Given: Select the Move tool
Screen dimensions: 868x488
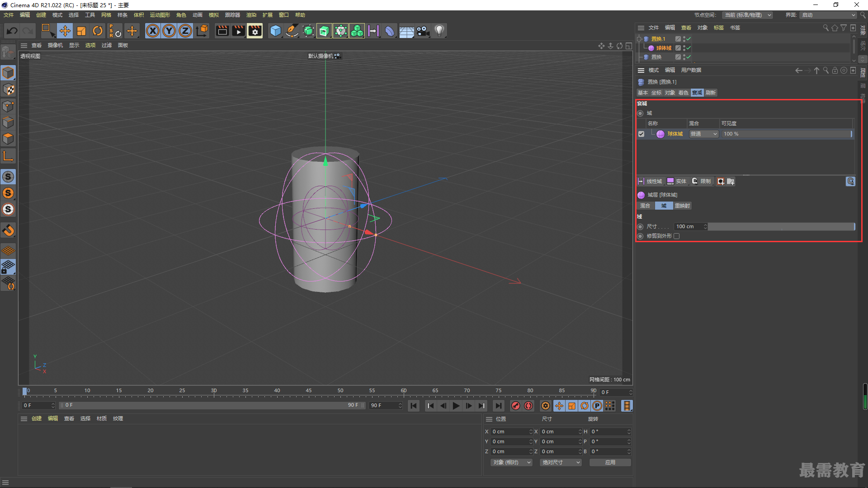Looking at the screenshot, I should pos(65,31).
